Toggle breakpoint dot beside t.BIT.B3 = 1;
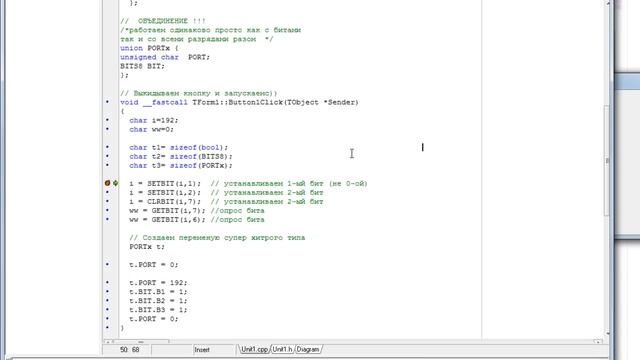Viewport: 640px width, 360px height. [x=107, y=309]
